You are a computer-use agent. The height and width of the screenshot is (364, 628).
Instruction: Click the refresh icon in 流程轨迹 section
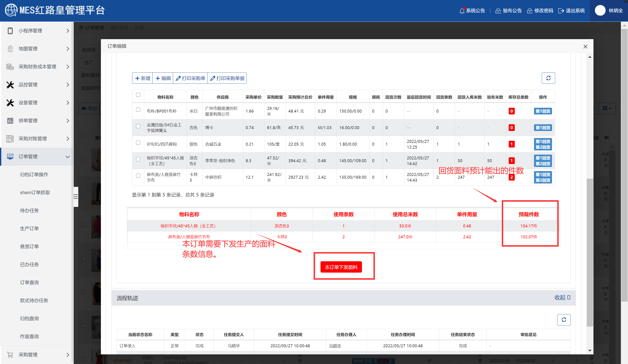pyautogui.click(x=564, y=320)
